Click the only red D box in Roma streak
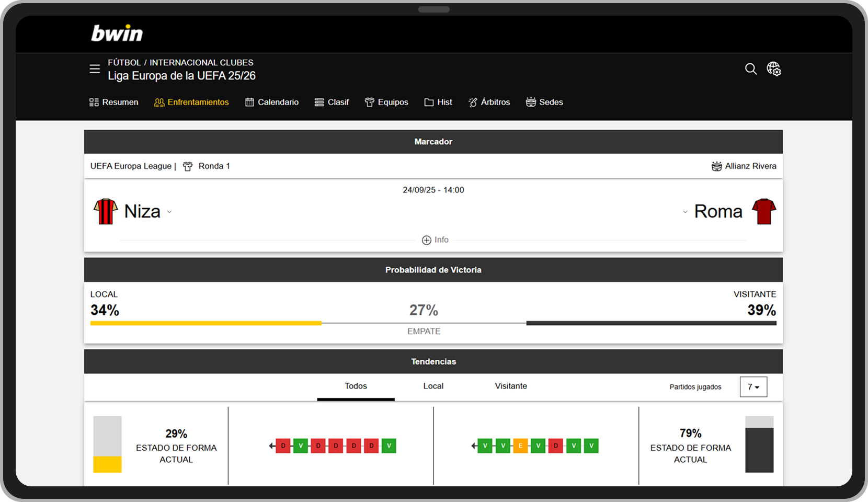This screenshot has width=868, height=502. (556, 446)
